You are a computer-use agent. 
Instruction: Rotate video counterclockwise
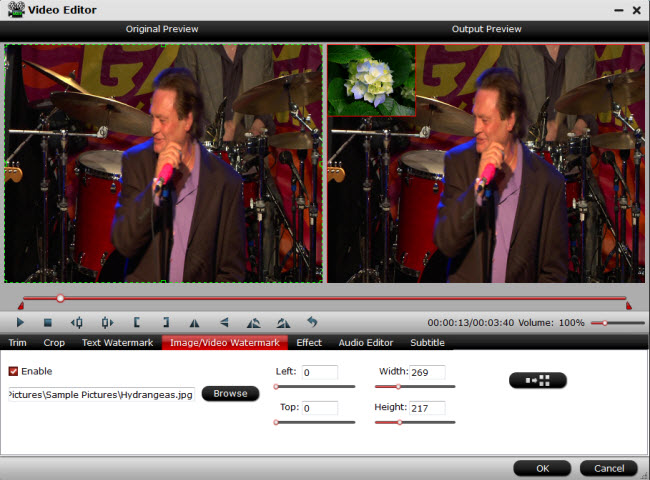coord(254,322)
